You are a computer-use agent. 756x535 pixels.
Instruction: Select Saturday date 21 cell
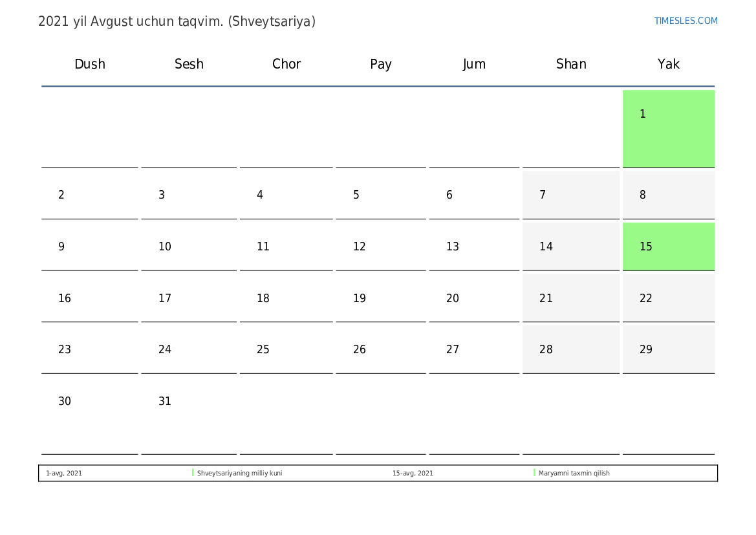coord(570,298)
